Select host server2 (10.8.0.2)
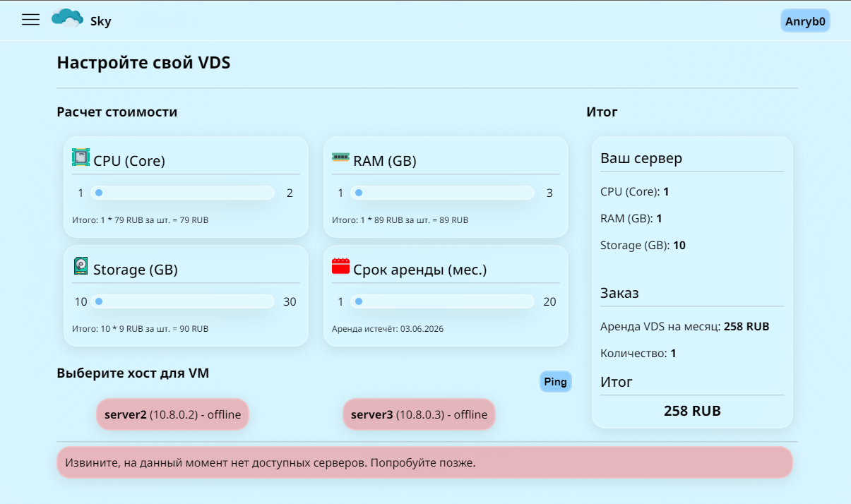The height and width of the screenshot is (504, 851). pyautogui.click(x=173, y=414)
